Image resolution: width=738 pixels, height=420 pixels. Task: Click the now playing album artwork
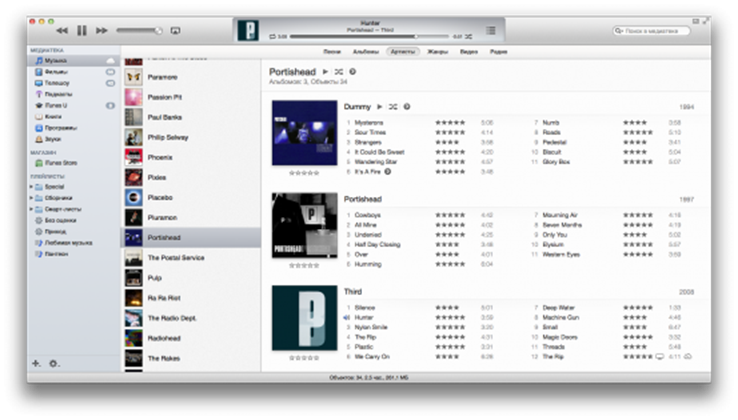(248, 30)
